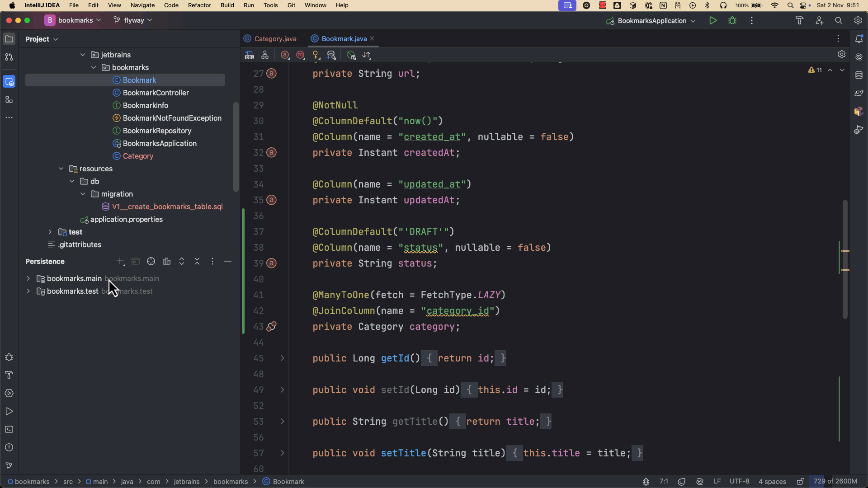
Task: Open the Commit tool window icon
Action: coord(9,57)
